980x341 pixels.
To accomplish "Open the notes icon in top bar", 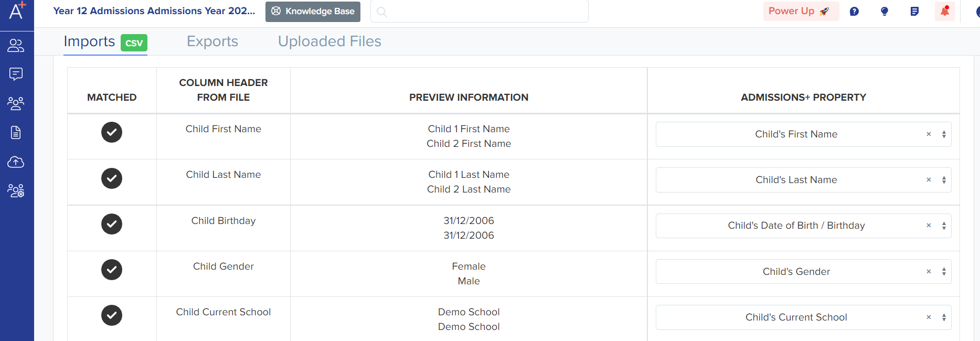I will (x=914, y=11).
